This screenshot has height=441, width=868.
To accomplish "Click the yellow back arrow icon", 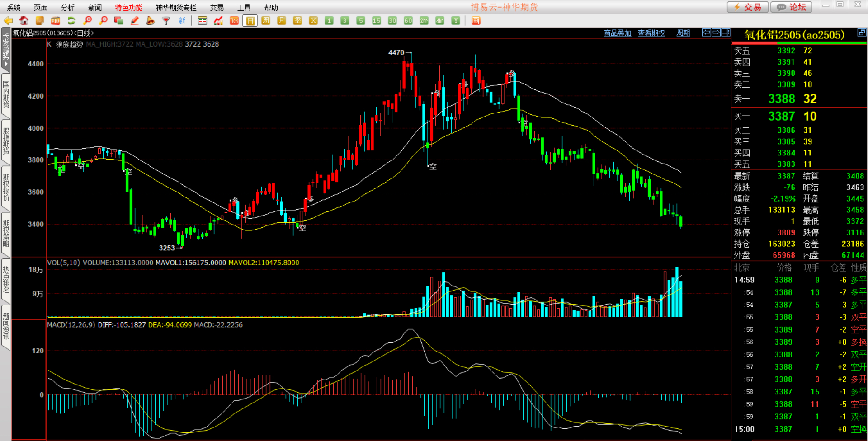I will (x=8, y=21).
